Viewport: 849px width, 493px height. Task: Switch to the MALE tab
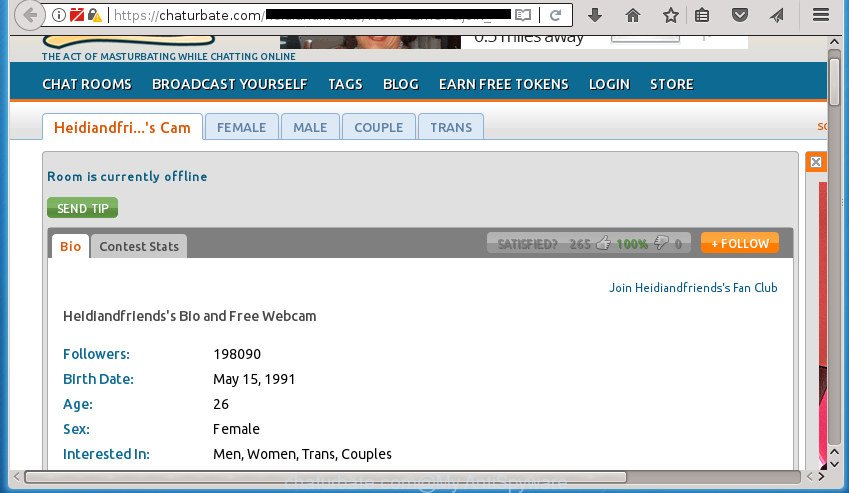click(310, 127)
